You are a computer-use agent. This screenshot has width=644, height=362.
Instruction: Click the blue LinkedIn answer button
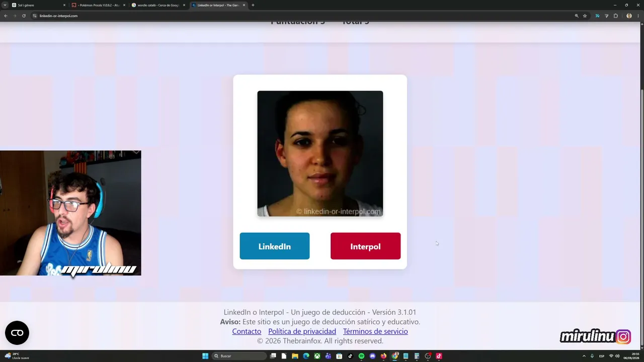(x=274, y=246)
